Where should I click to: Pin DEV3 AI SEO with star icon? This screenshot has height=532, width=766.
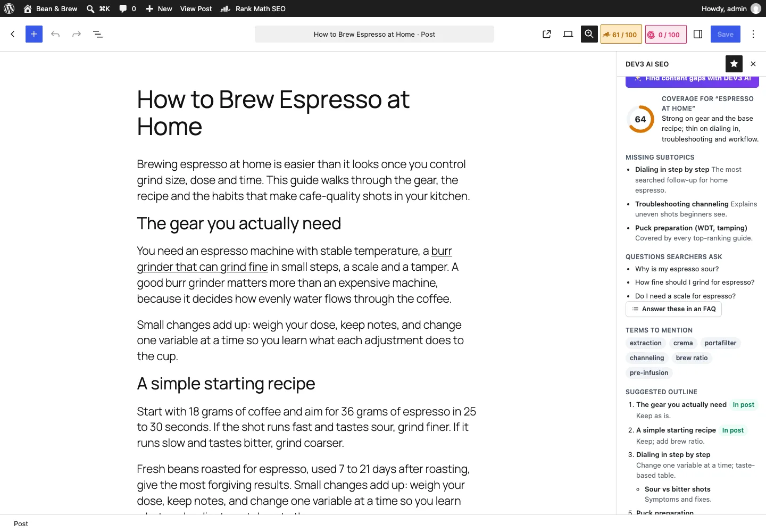[734, 64]
